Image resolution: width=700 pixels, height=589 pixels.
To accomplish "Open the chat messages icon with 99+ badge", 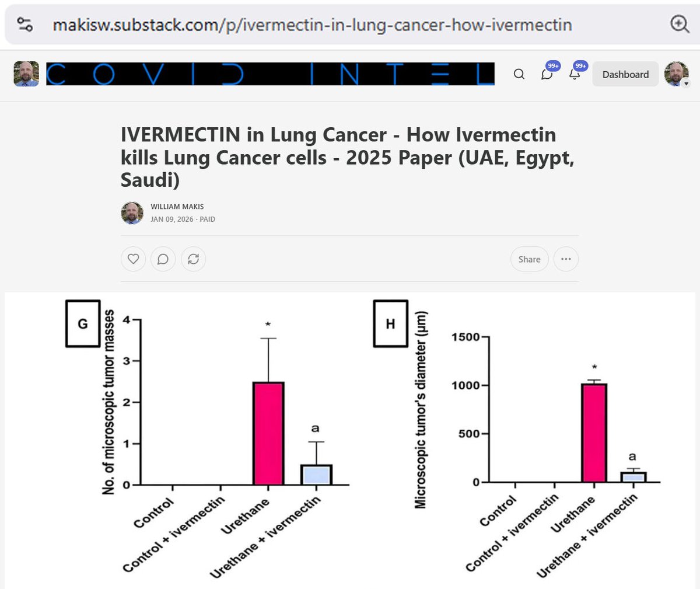I will tap(547, 75).
